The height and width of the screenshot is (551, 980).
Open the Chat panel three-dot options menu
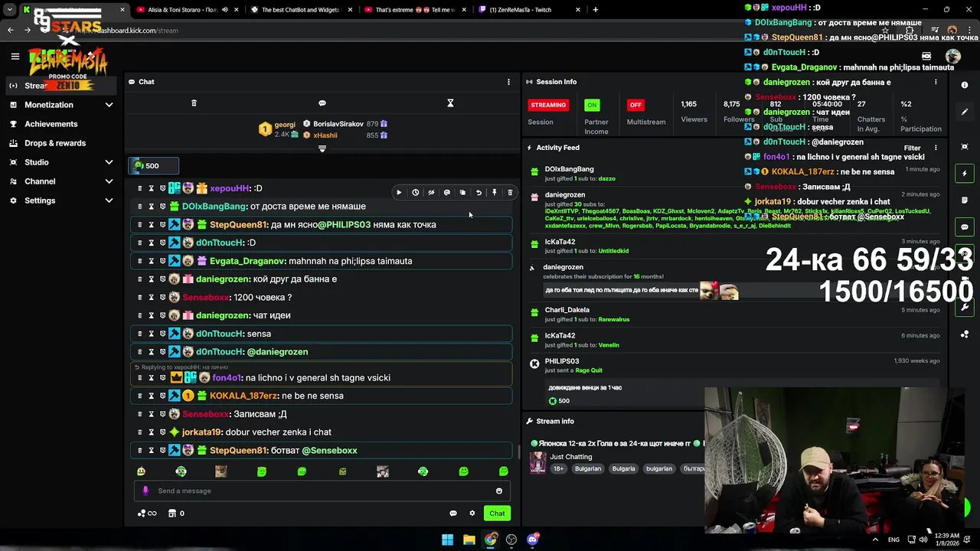tap(508, 82)
